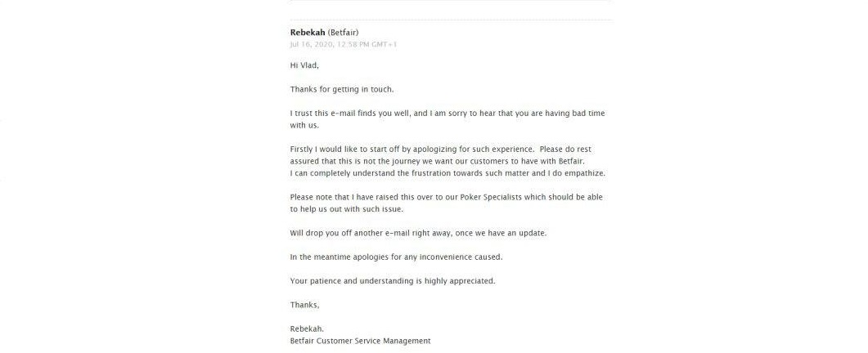868x353 pixels.
Task: Click the dashed divider above the message header
Action: (x=451, y=20)
